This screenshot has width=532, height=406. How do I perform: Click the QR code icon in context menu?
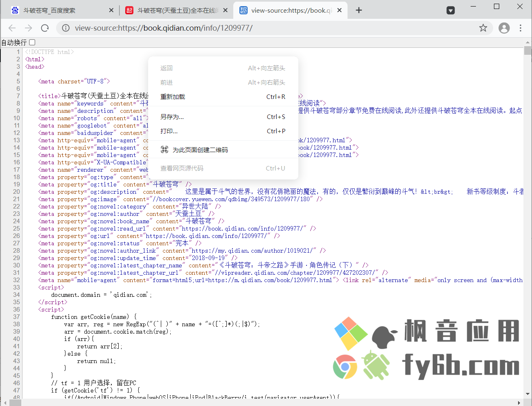[x=165, y=150]
